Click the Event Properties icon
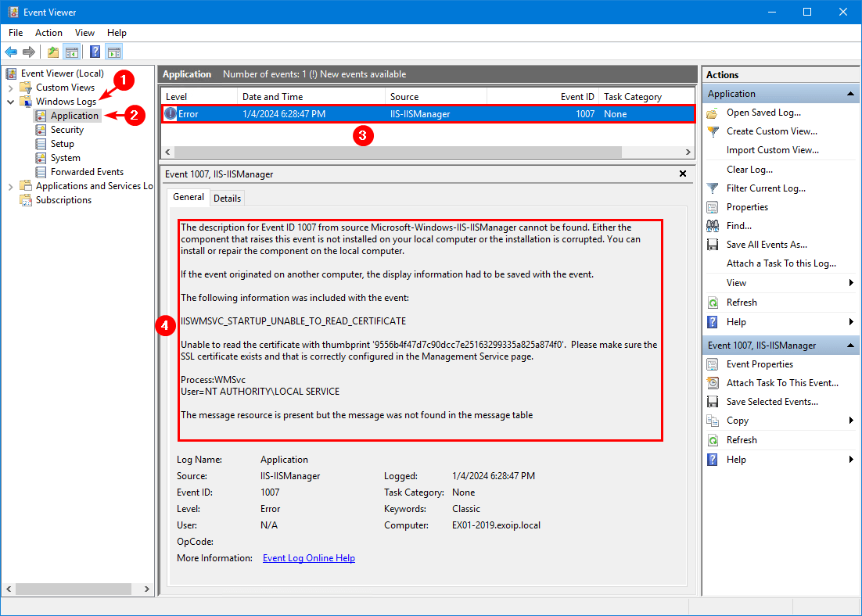The image size is (862, 616). click(x=713, y=364)
